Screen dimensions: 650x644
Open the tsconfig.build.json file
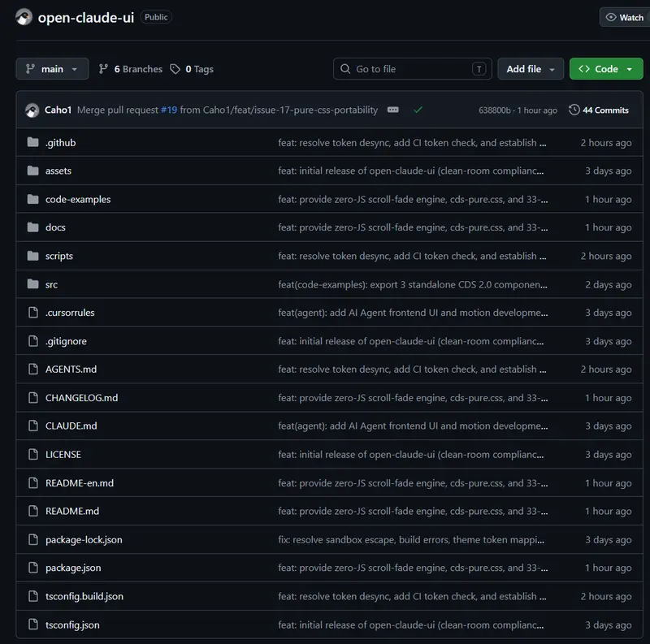(84, 596)
